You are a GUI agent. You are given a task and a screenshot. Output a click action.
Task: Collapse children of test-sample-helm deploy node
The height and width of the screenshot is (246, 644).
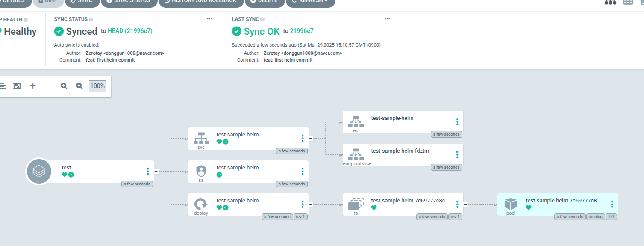311,205
